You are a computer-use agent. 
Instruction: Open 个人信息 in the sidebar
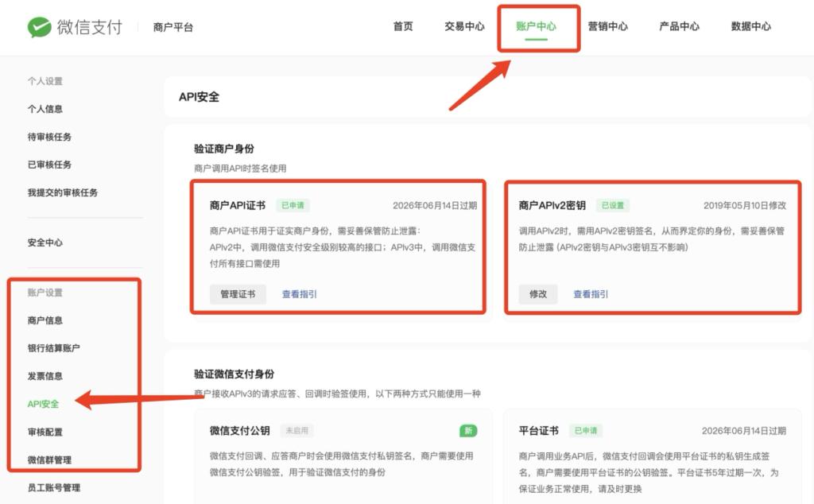[45, 109]
